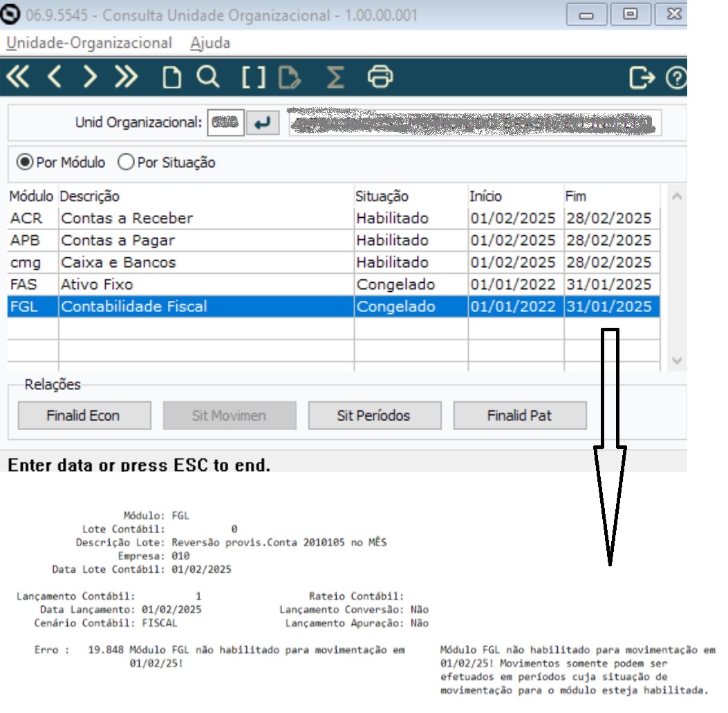
Task: Click the printer icon
Action: tap(380, 77)
